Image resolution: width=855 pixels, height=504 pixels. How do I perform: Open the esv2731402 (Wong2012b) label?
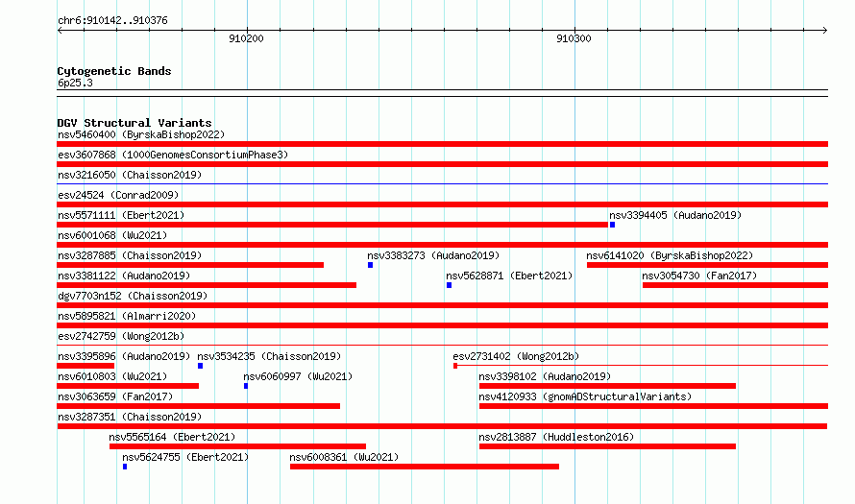[516, 356]
